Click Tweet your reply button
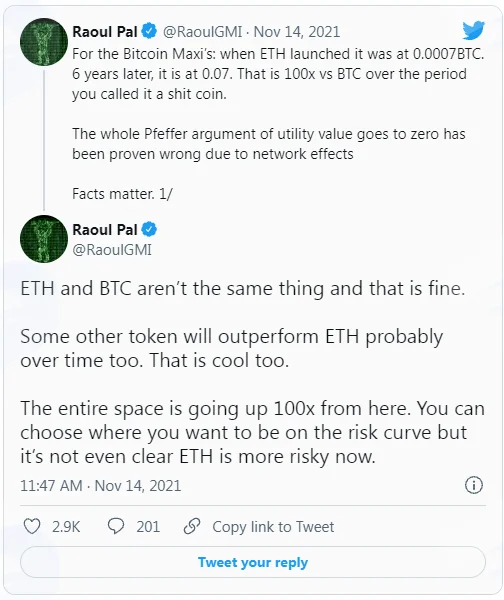 point(253,562)
